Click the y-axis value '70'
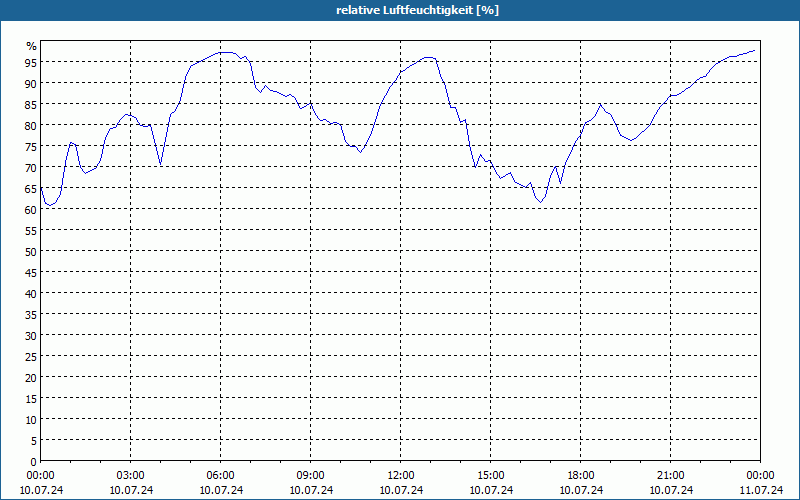This screenshot has width=800, height=500. pos(31,167)
